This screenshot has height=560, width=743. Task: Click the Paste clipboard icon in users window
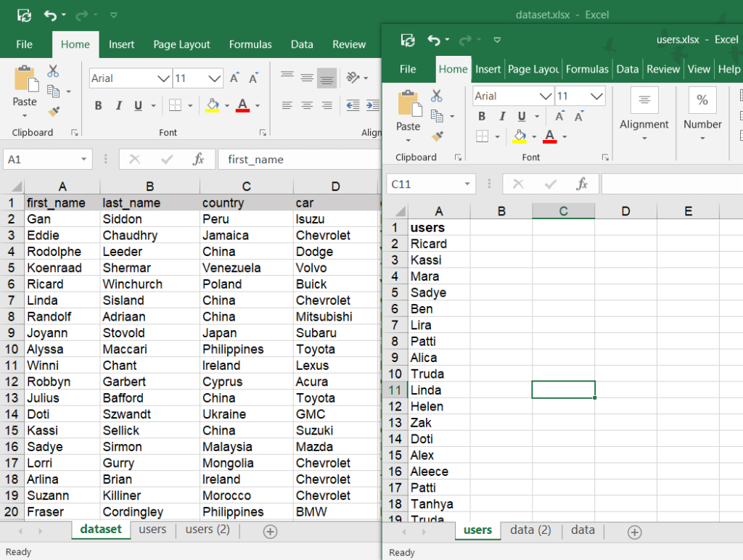click(408, 104)
